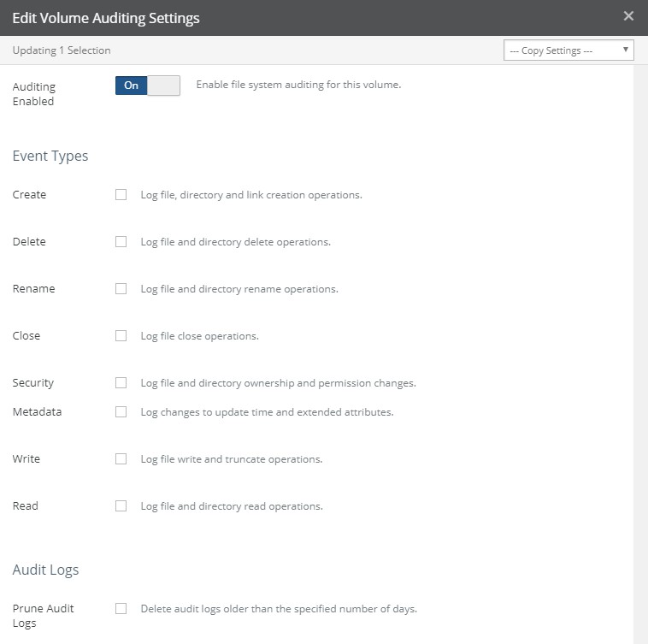Enable the Create event checkbox
This screenshot has width=648, height=644.
point(121,195)
